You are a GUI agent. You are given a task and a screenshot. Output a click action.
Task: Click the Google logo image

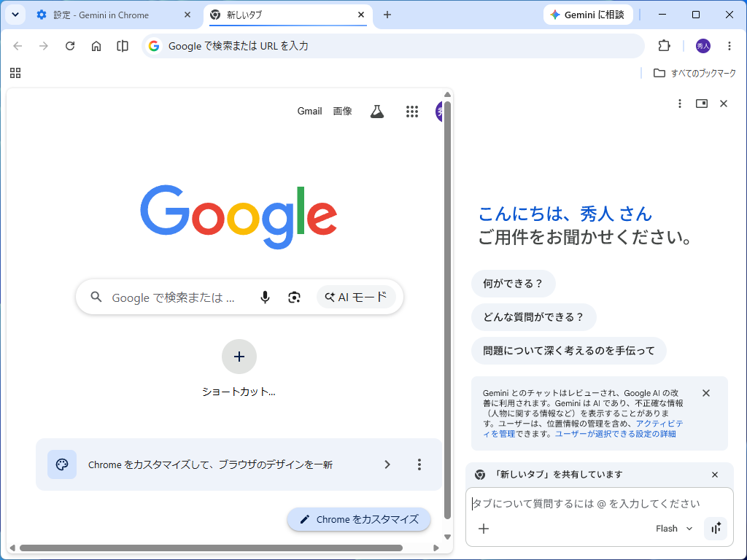coord(239,217)
